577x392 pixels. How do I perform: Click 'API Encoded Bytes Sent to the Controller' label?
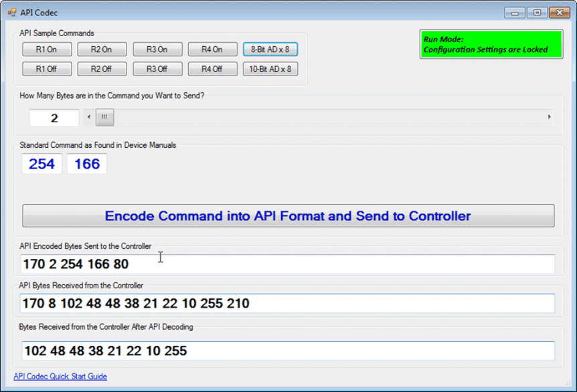[86, 246]
